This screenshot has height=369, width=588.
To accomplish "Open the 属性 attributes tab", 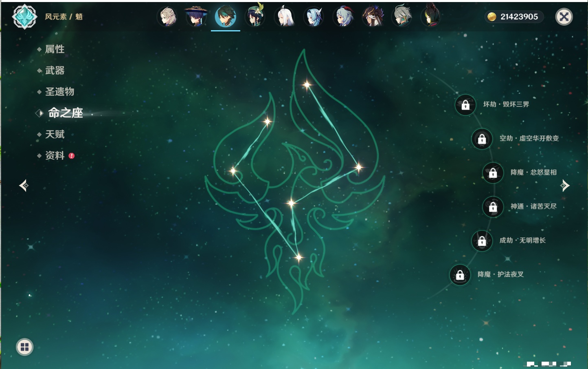I will 55,49.
